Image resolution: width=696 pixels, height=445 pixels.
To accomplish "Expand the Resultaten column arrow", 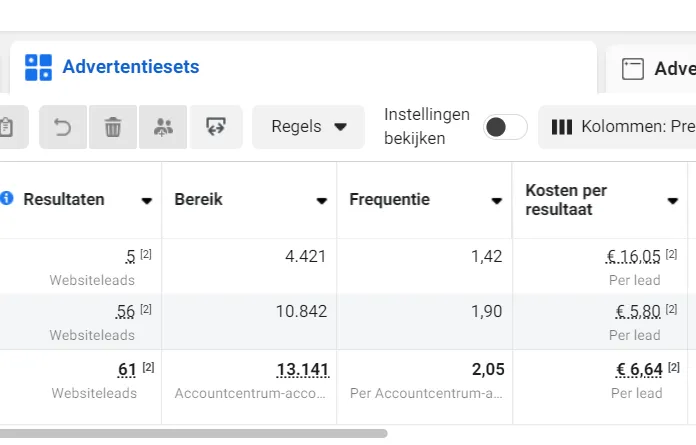I will click(x=147, y=201).
